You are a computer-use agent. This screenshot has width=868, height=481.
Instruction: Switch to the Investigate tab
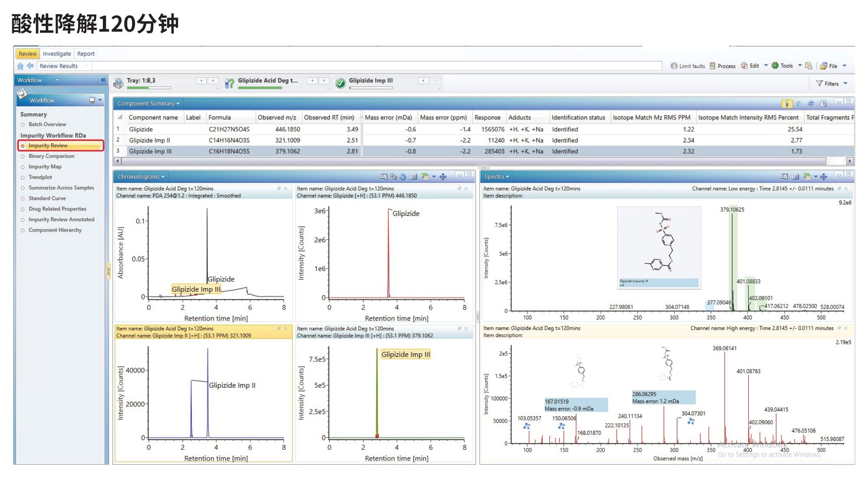57,54
